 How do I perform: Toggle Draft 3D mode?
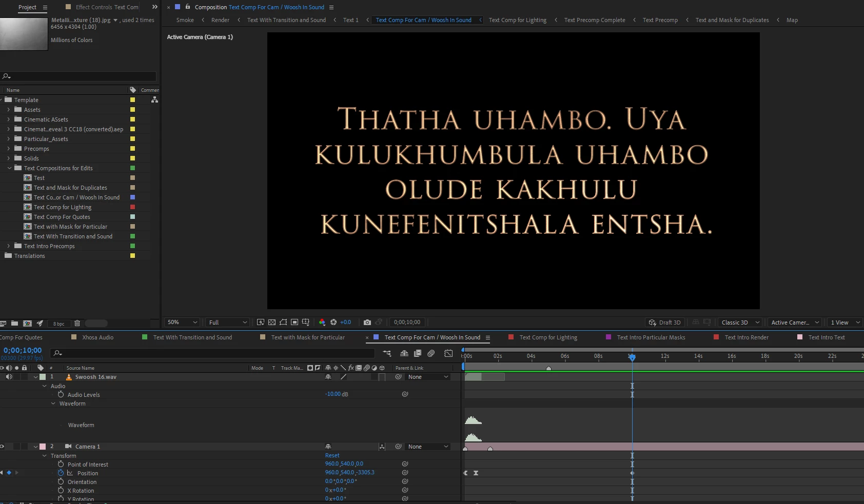(x=664, y=322)
